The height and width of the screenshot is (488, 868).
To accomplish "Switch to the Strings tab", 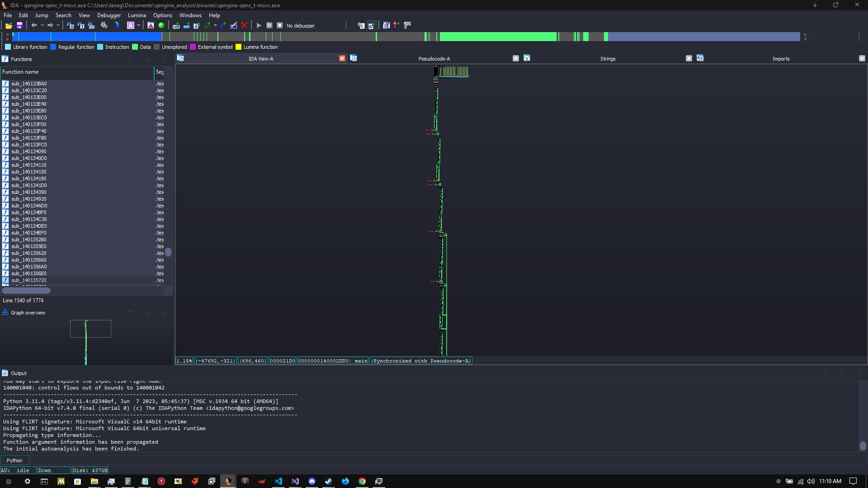I will (608, 59).
